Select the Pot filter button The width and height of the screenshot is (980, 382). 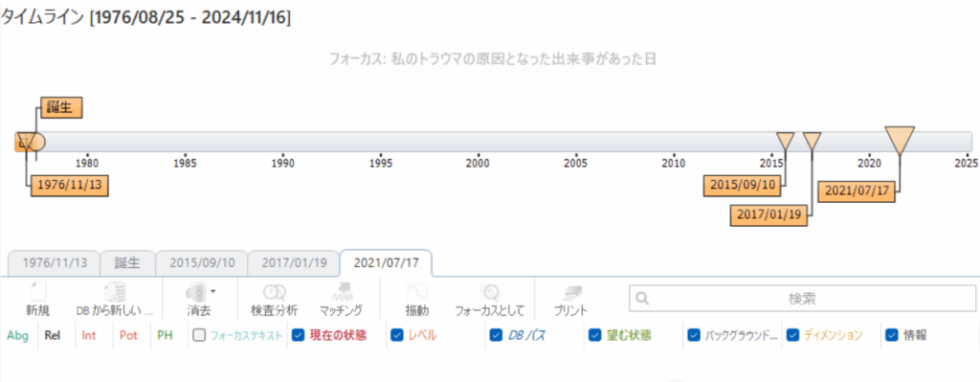coord(129,335)
